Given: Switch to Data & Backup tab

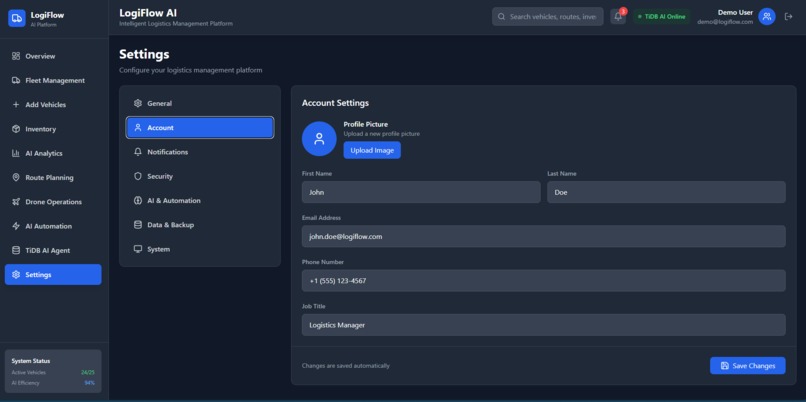Looking at the screenshot, I should click(200, 225).
